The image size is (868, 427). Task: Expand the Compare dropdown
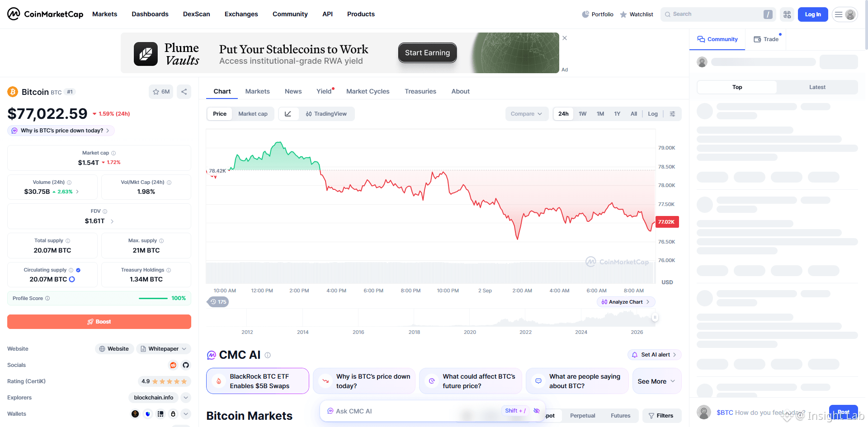click(x=527, y=114)
